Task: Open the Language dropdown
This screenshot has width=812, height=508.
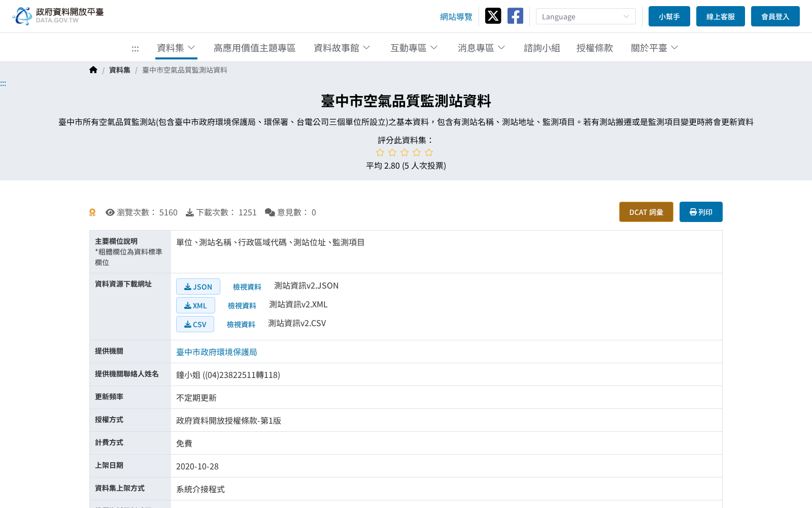Action: [586, 16]
